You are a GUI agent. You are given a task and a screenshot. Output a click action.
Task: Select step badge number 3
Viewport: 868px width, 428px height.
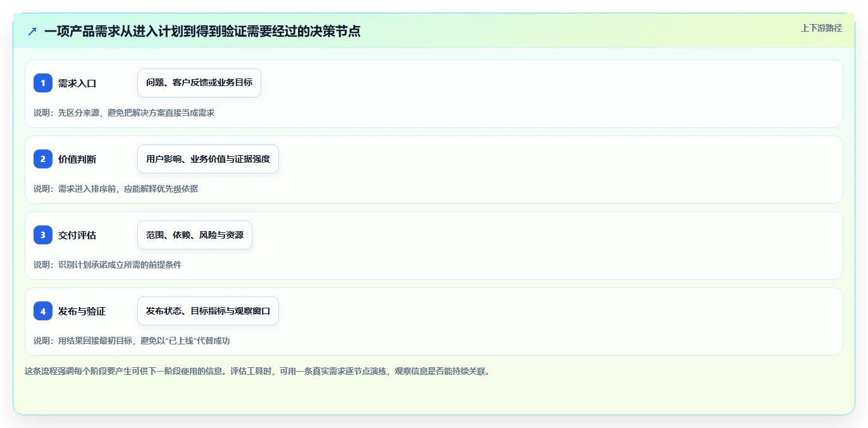pyautogui.click(x=43, y=235)
